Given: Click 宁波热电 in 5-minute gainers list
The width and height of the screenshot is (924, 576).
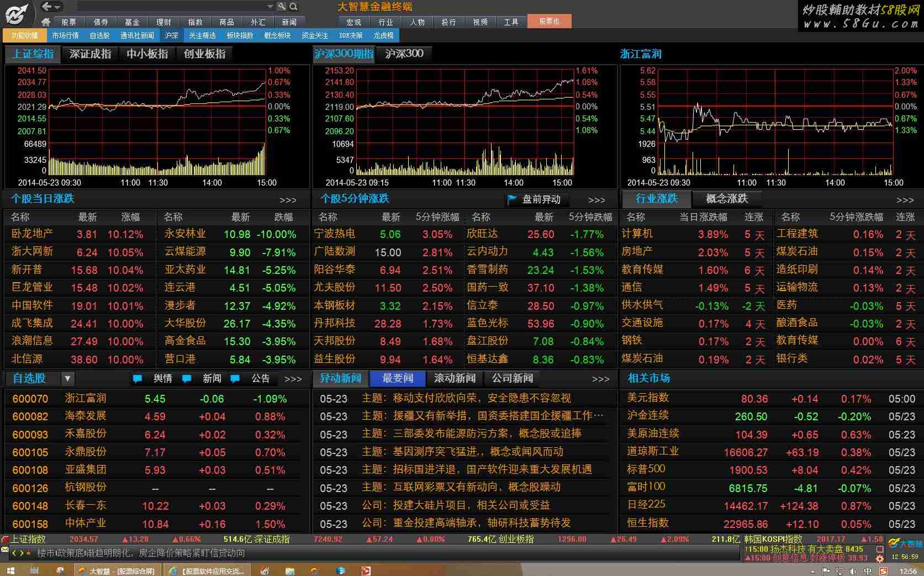Looking at the screenshot, I should point(335,234).
